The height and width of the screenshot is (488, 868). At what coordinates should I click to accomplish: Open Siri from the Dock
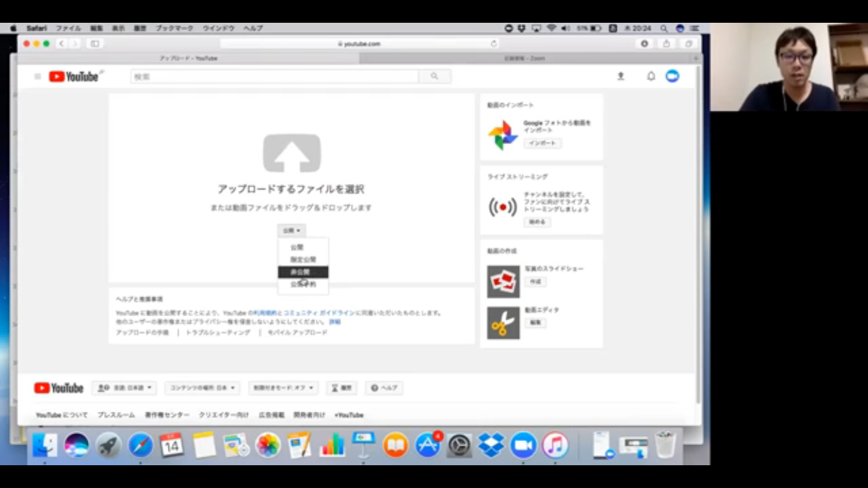[x=77, y=446]
